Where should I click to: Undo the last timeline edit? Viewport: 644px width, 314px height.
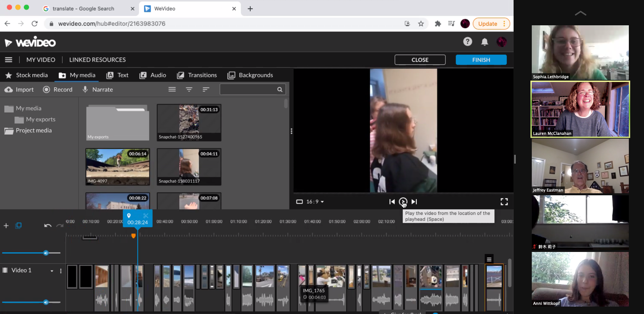(x=48, y=225)
